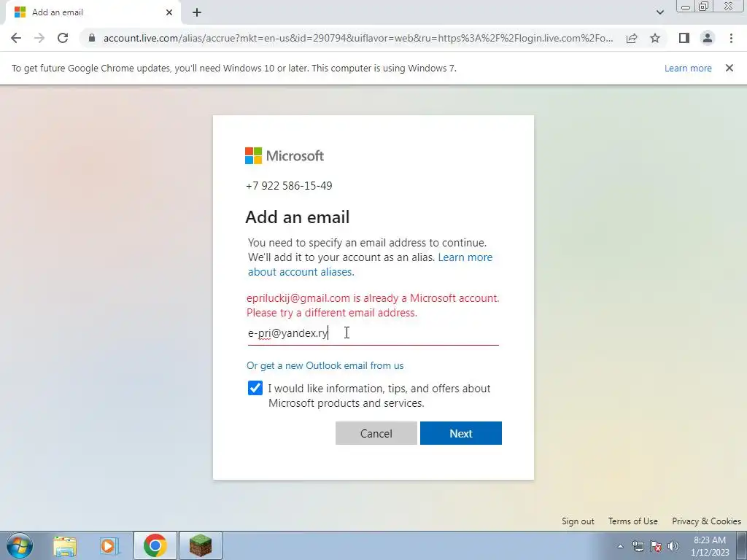Open the Minecraft block icon on taskbar

click(x=201, y=545)
